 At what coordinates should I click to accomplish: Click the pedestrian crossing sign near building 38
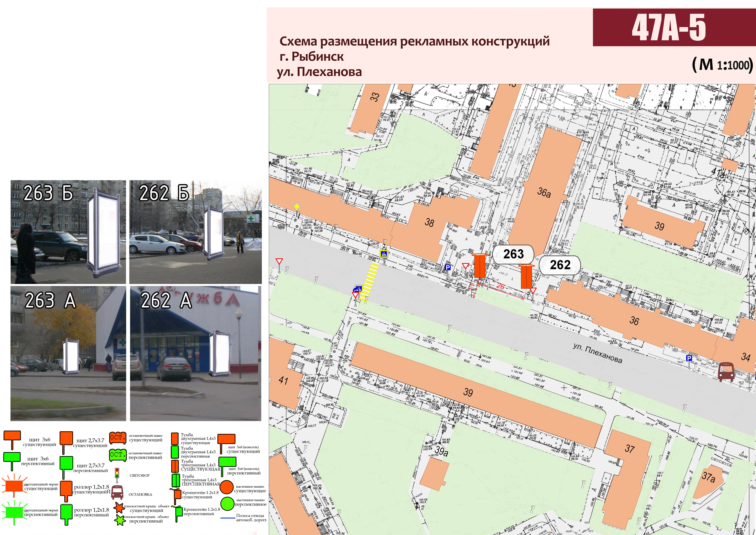pyautogui.click(x=384, y=254)
